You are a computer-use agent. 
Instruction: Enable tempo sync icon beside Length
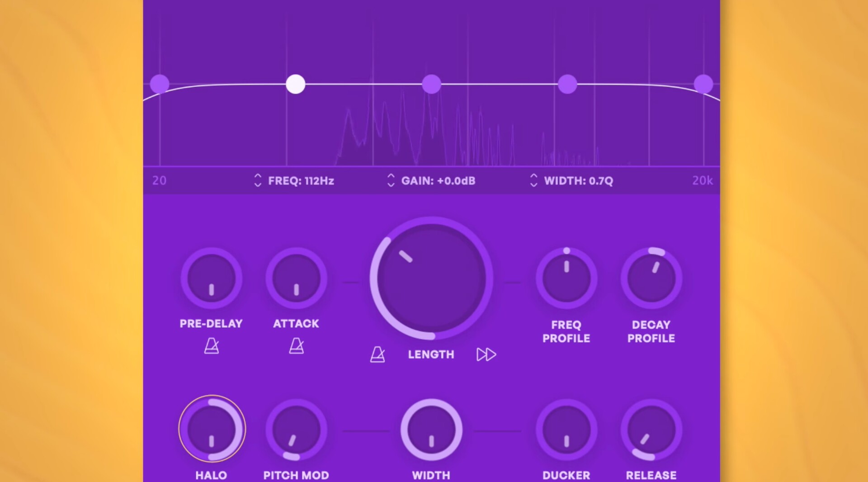(x=377, y=354)
